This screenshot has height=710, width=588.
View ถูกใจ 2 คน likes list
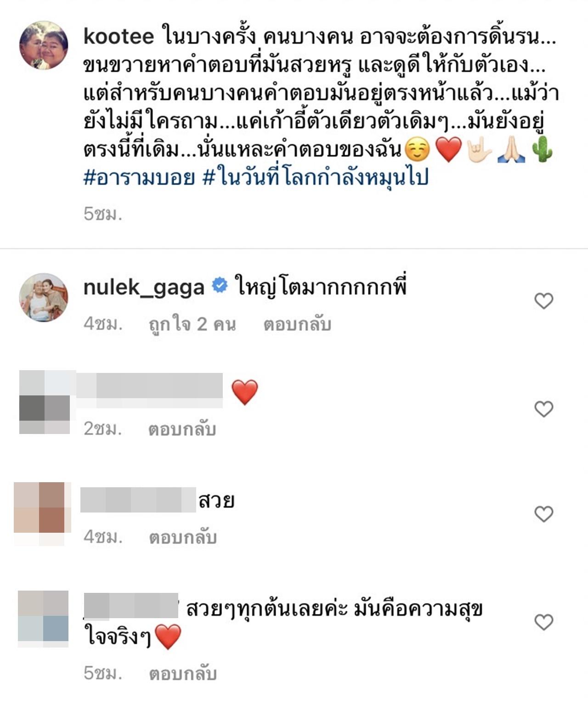coord(192,324)
